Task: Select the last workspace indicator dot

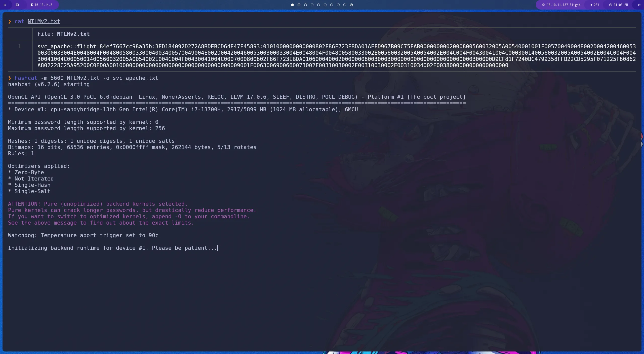Action: pyautogui.click(x=351, y=5)
